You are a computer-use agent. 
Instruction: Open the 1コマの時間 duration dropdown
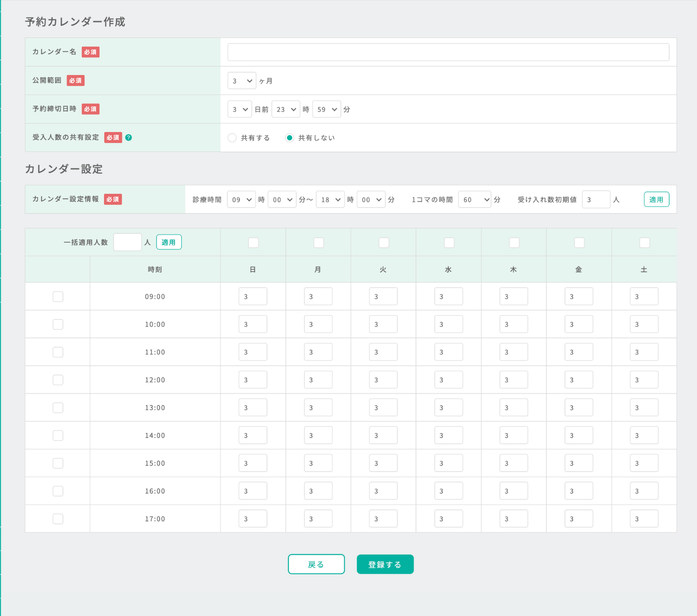475,199
